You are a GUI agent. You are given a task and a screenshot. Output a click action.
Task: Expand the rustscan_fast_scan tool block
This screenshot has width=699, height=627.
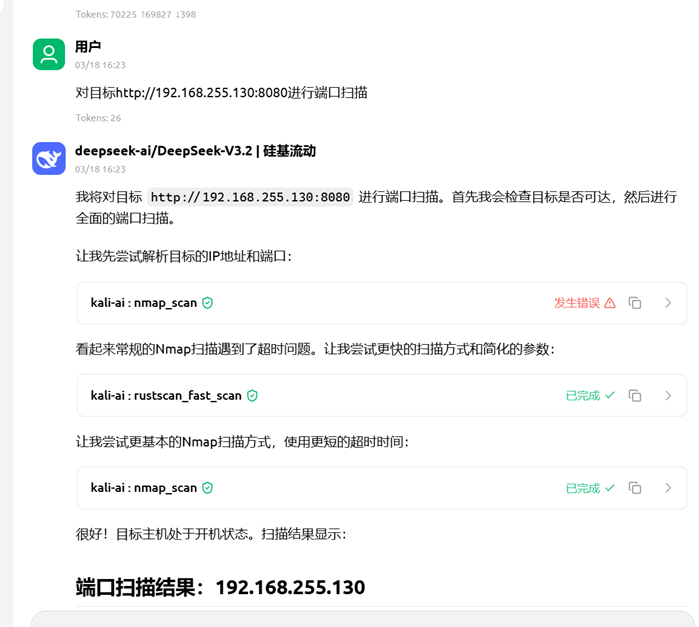click(668, 396)
